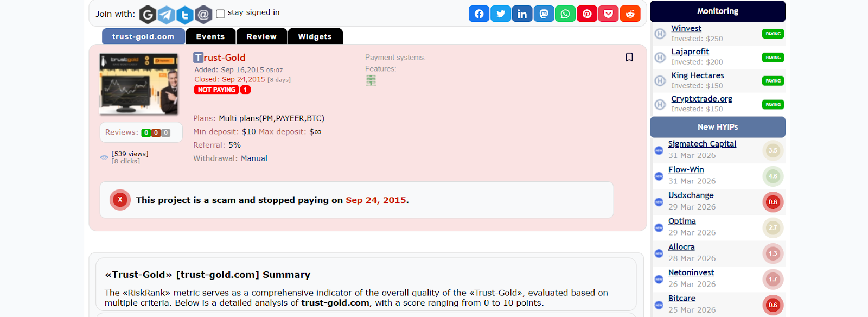Open the Events tab
This screenshot has width=868, height=317.
[210, 36]
